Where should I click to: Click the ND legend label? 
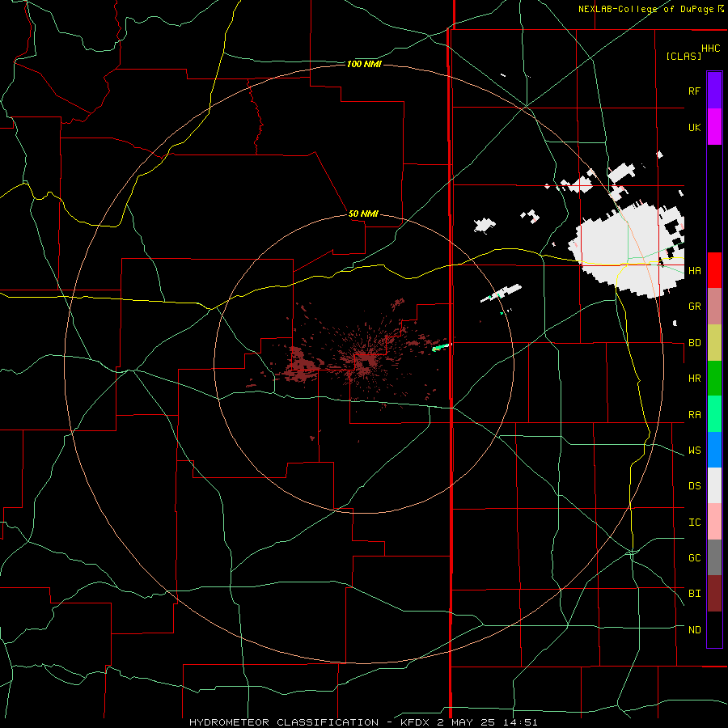(x=694, y=630)
